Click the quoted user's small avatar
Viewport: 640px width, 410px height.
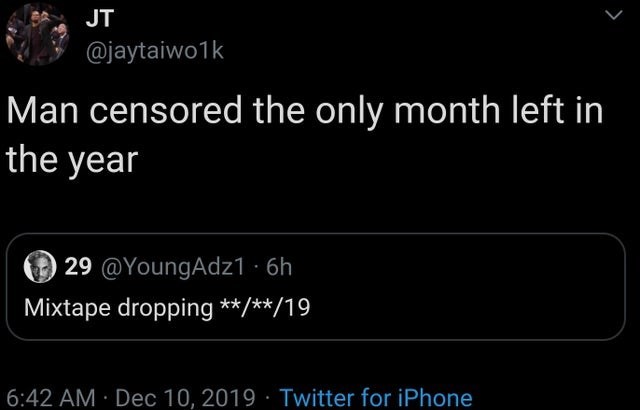41,266
